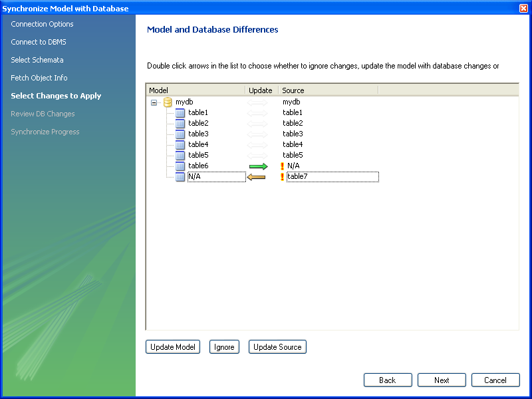The height and width of the screenshot is (399, 532).
Task: Click the table3 table icon
Action: point(180,134)
